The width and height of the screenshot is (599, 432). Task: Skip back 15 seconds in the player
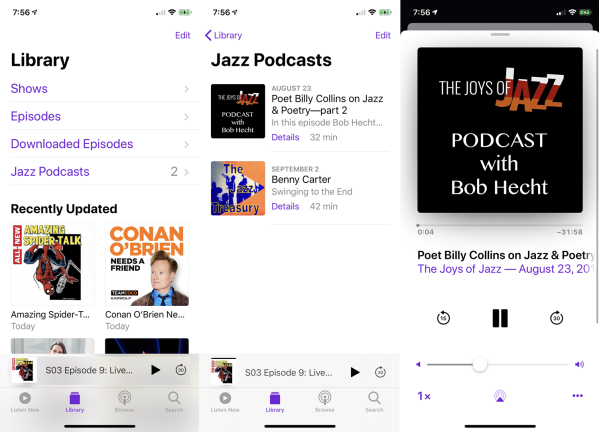point(443,318)
